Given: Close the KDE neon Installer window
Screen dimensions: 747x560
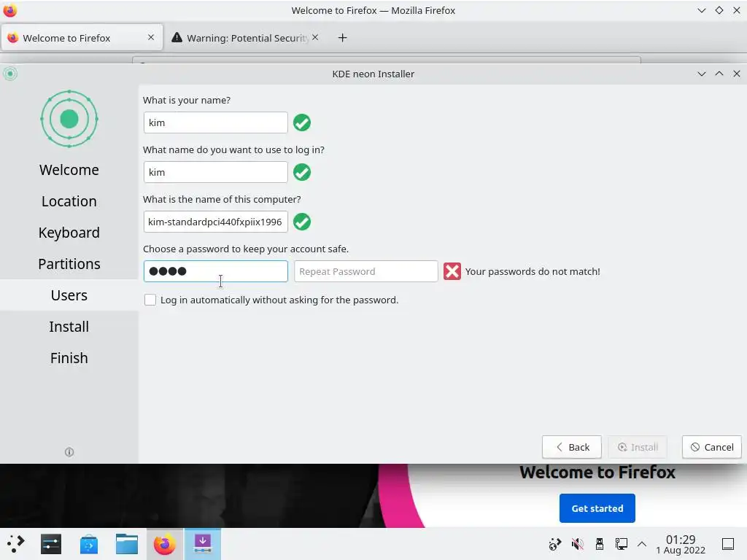Looking at the screenshot, I should 737,74.
